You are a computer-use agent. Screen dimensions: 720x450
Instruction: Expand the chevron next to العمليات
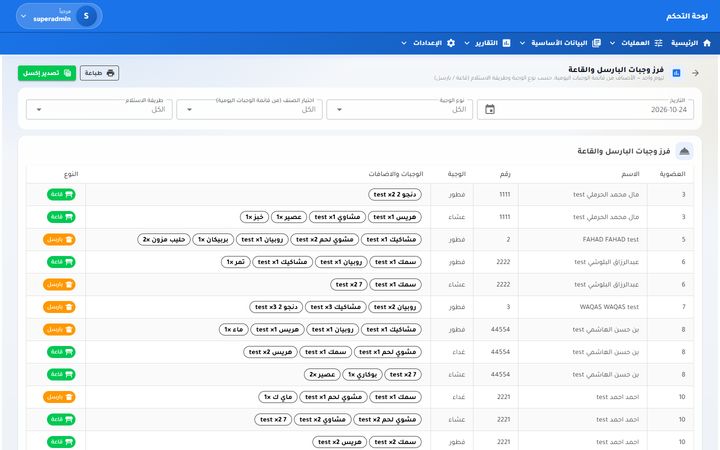pyautogui.click(x=613, y=43)
